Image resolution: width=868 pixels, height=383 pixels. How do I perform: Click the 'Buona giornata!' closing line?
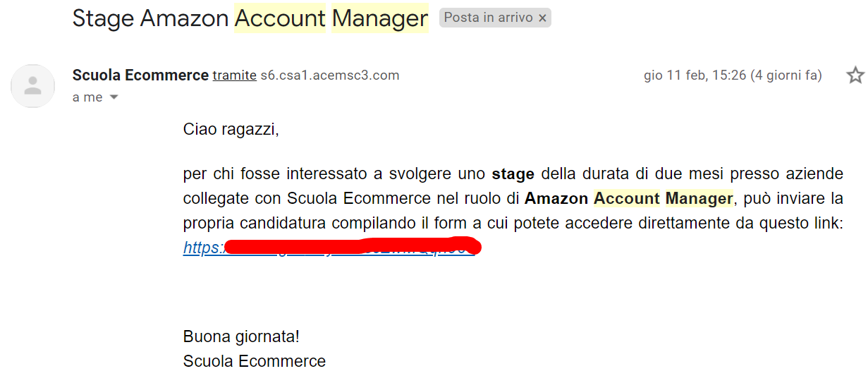coord(241,336)
